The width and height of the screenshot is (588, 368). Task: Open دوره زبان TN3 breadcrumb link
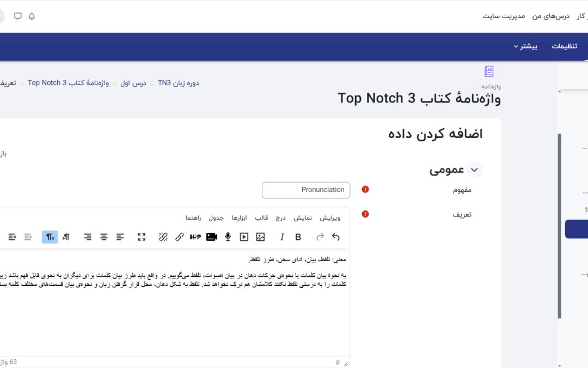(179, 83)
